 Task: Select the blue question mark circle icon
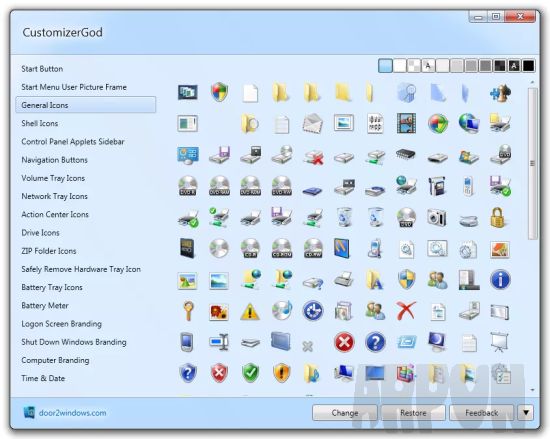pos(375,342)
